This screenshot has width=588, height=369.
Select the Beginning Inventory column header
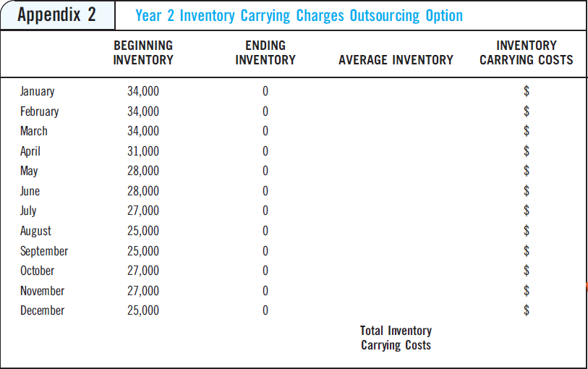143,53
